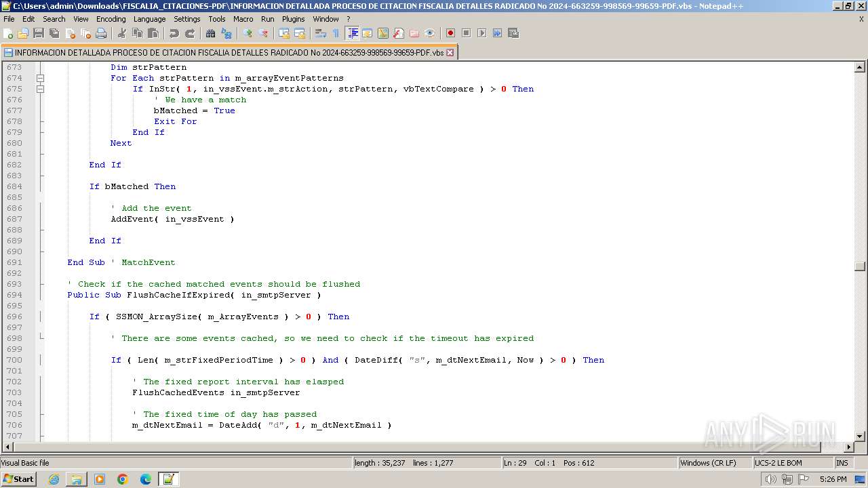Toggle synchronized horizontal scrolling
This screenshot has height=488, width=868.
(x=300, y=33)
